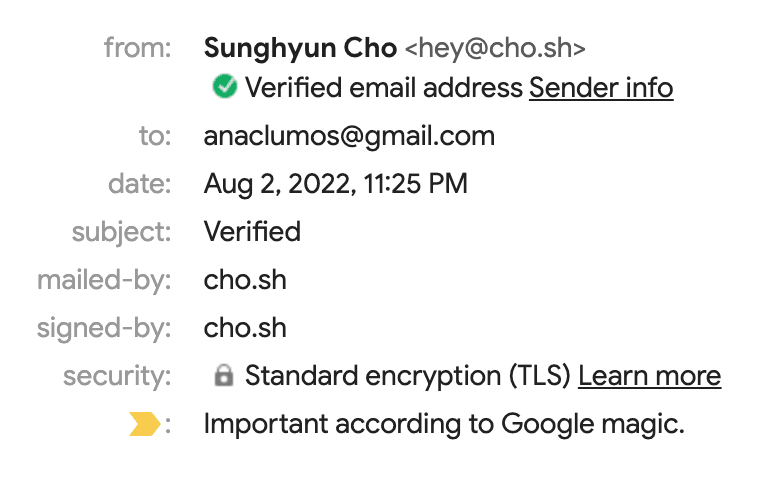
Task: Click the signed-by value cho.sh
Action: pos(245,328)
